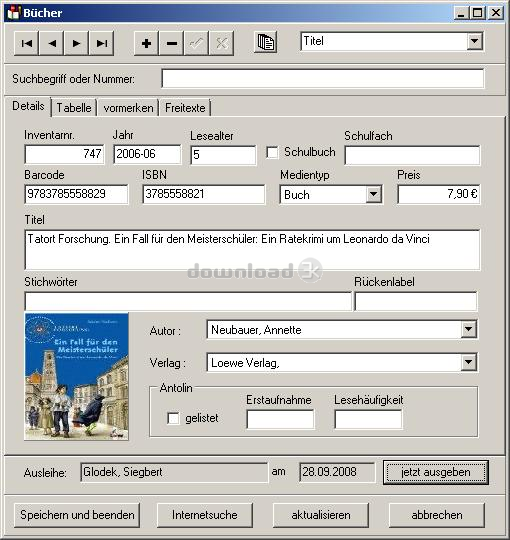Viewport: 510px width, 540px height.
Task: Click Speichern und beenden
Action: click(x=77, y=515)
